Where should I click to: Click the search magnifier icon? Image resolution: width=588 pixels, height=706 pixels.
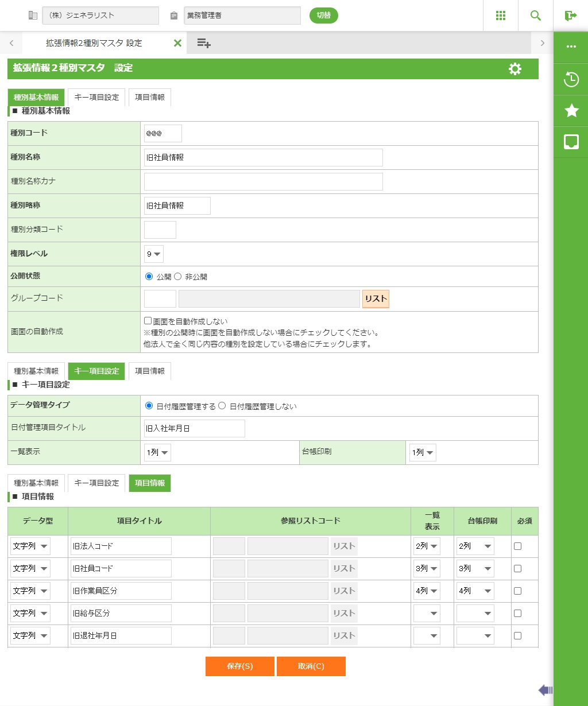(535, 15)
